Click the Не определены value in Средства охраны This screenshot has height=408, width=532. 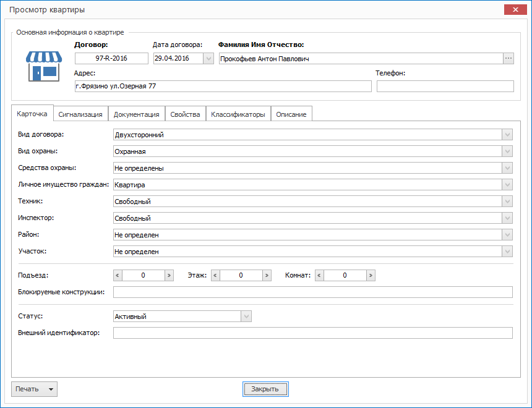[x=139, y=168]
